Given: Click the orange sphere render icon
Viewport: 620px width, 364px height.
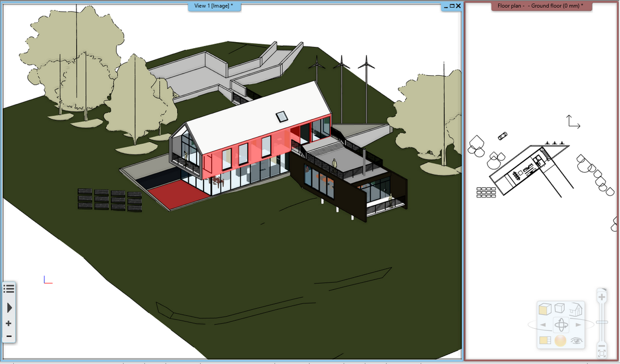Looking at the screenshot, I should point(560,340).
